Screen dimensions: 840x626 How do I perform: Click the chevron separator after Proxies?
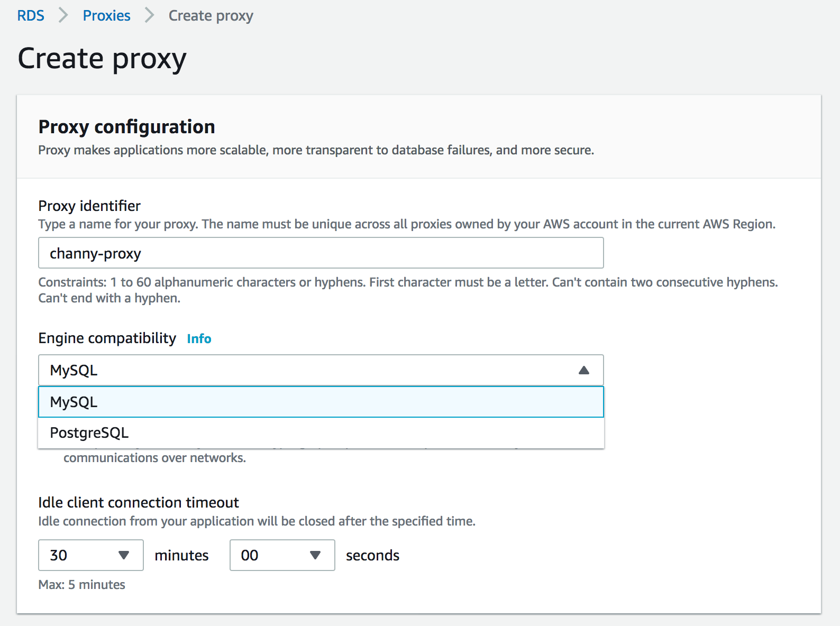[x=150, y=16]
